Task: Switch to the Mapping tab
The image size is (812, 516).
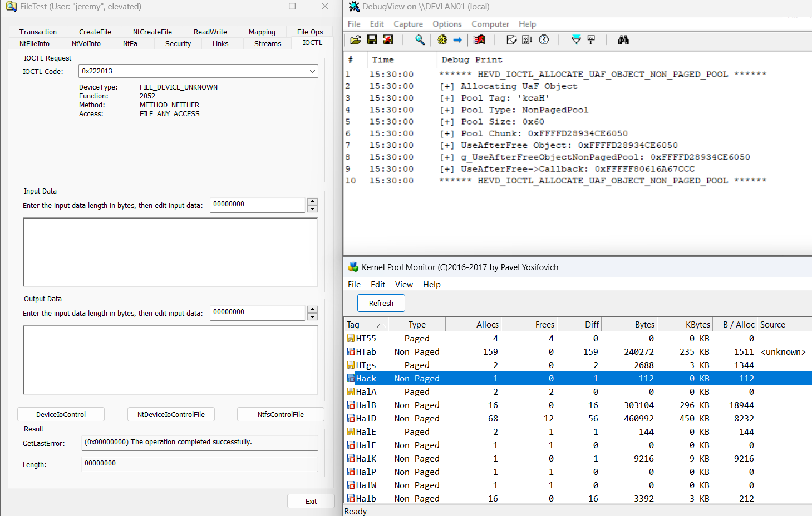Action: pos(262,32)
